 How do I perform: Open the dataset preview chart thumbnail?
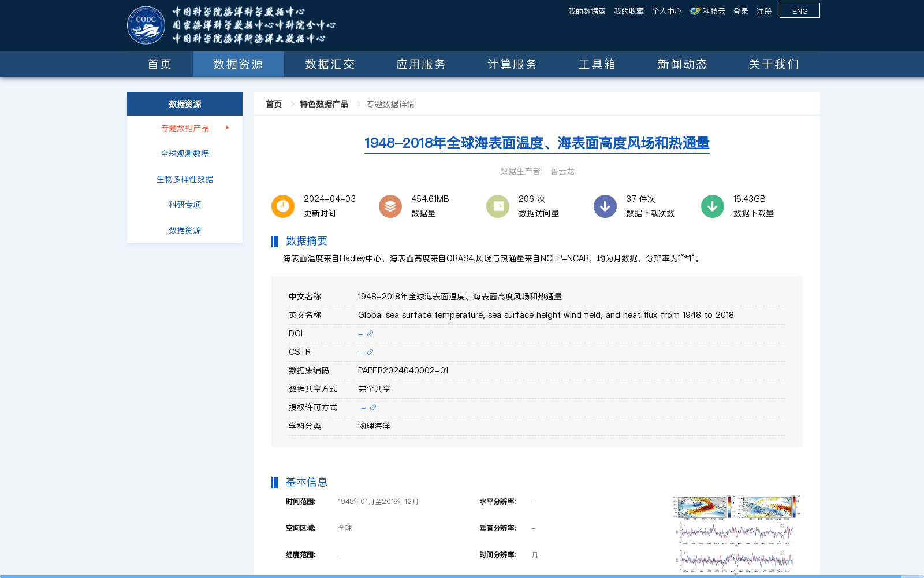[x=736, y=535]
